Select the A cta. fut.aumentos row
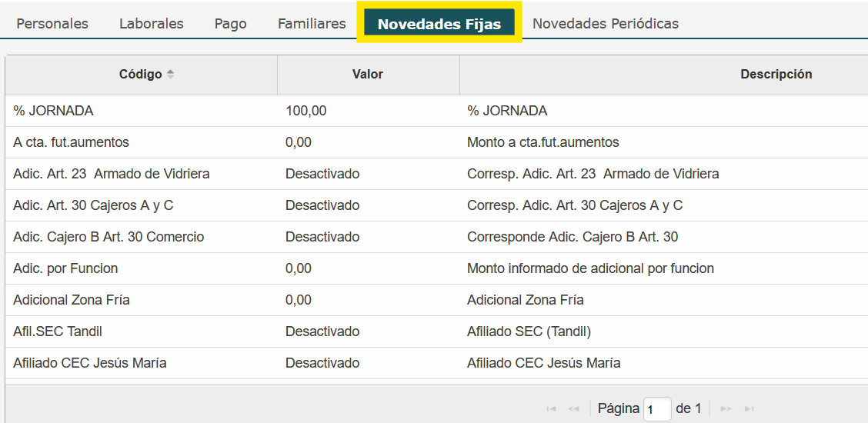 [437, 142]
